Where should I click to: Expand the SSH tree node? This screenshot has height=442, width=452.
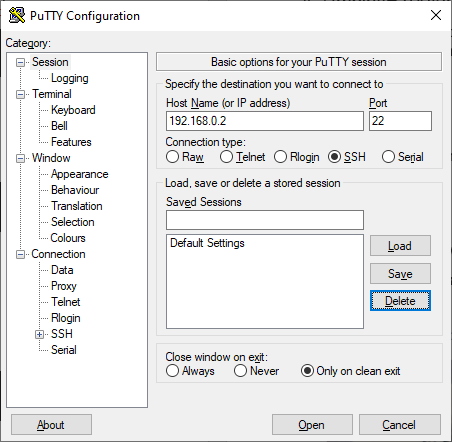[x=40, y=334]
